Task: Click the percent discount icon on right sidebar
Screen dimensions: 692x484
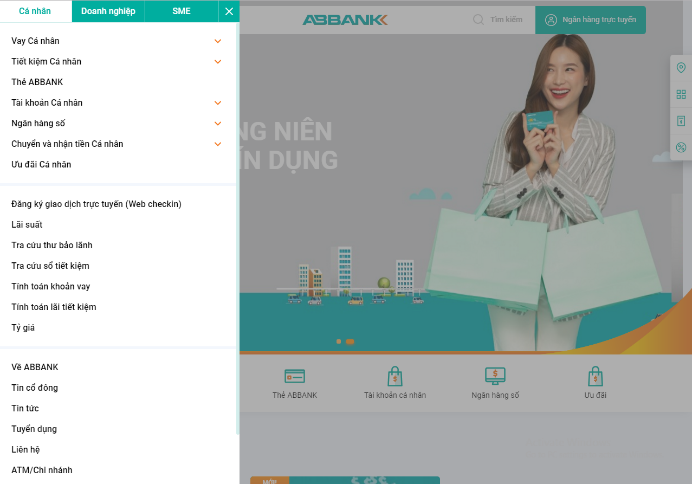Action: pos(681,147)
